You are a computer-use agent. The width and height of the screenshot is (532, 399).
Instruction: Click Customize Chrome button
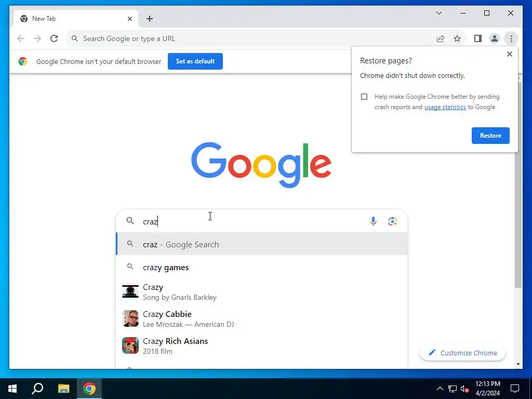(x=462, y=353)
